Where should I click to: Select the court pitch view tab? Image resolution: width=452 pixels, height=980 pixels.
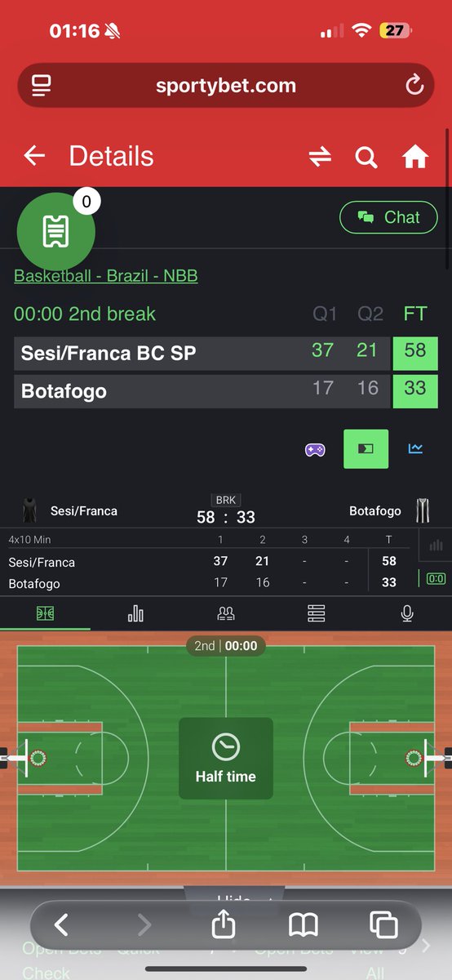(x=45, y=613)
